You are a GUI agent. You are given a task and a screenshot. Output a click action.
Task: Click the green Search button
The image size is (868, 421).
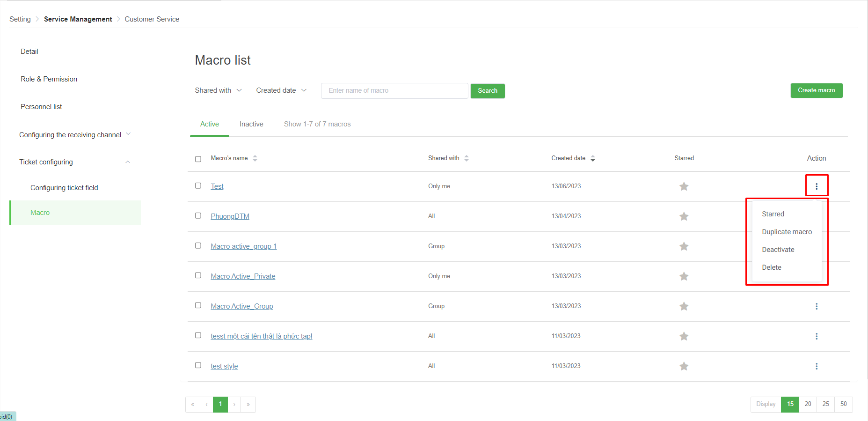point(488,91)
